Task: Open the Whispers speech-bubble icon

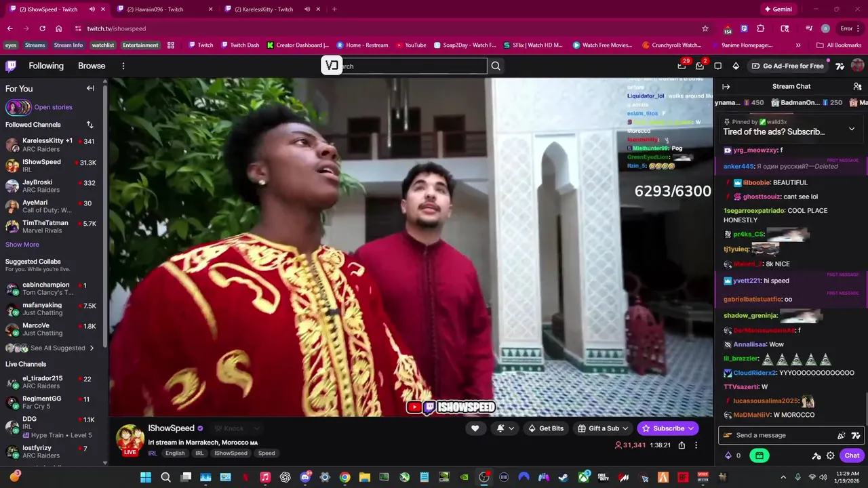Action: 718,66
